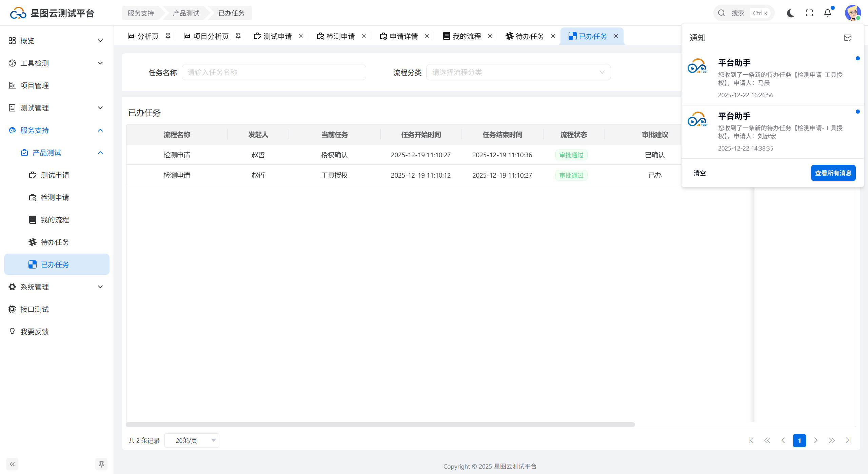The width and height of the screenshot is (868, 474).
Task: Open 检测申请 in the sidebar
Action: tap(55, 197)
